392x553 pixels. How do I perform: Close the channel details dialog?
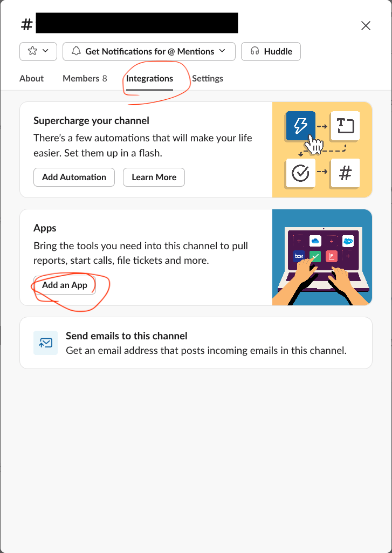pos(366,25)
